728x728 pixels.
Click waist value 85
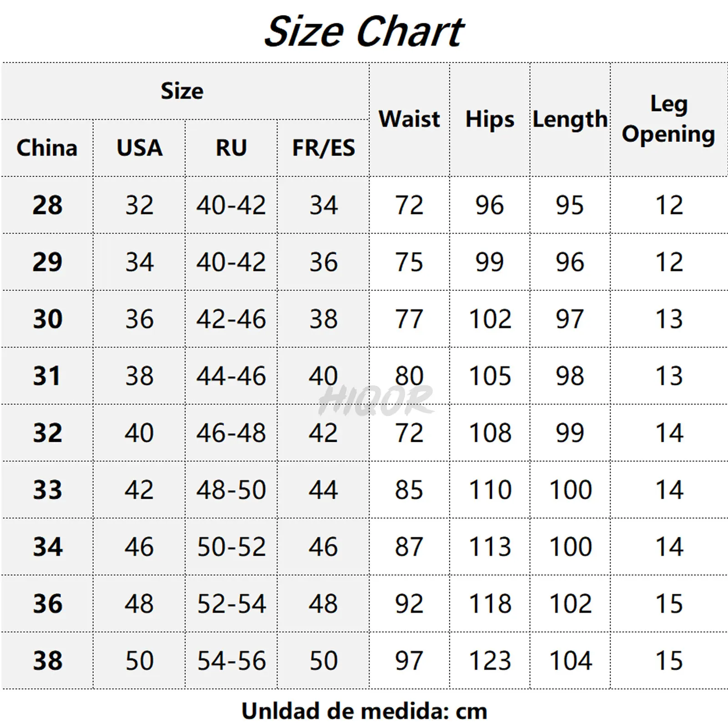pos(409,490)
